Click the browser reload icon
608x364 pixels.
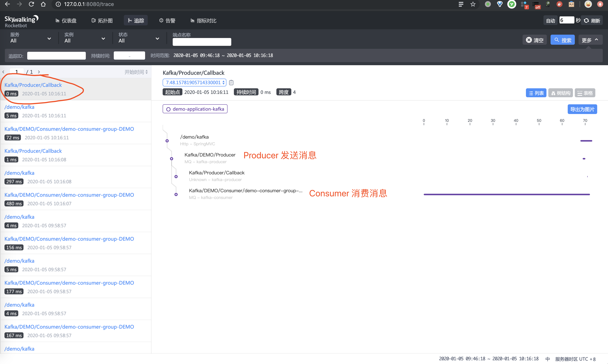click(x=31, y=4)
